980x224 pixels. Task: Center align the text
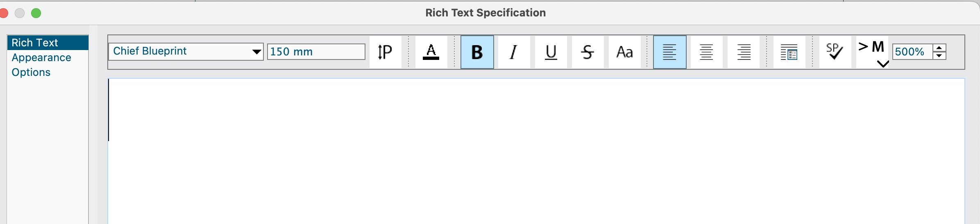[706, 52]
